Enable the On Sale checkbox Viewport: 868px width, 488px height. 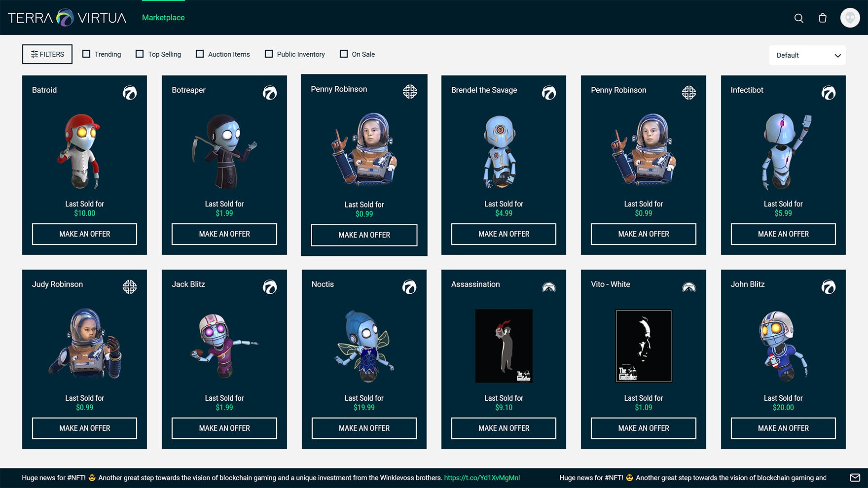point(344,54)
